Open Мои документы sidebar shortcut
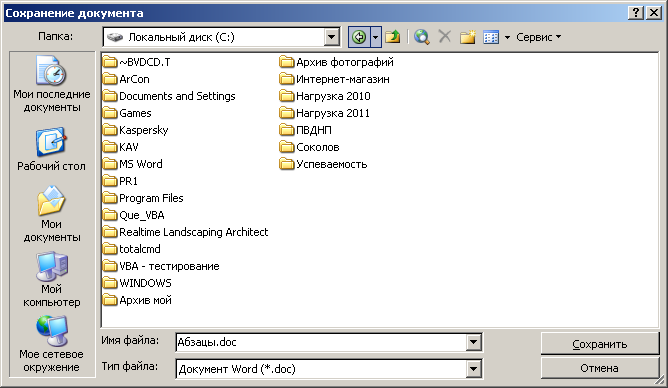The image size is (668, 388). click(52, 214)
